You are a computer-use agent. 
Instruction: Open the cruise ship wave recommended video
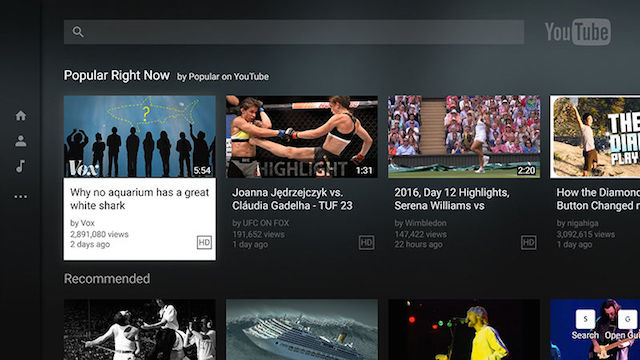coord(302,330)
